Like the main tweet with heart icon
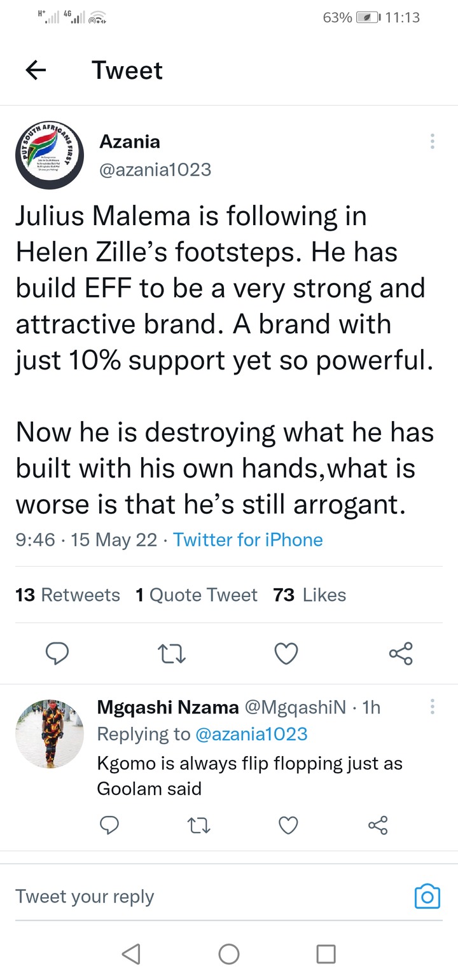This screenshot has height=980, width=458. pos(286,654)
